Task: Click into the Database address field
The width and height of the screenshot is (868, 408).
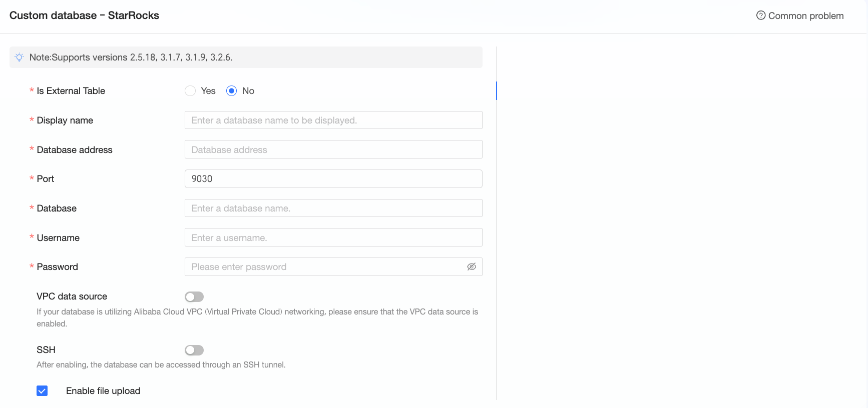Action: coord(333,149)
